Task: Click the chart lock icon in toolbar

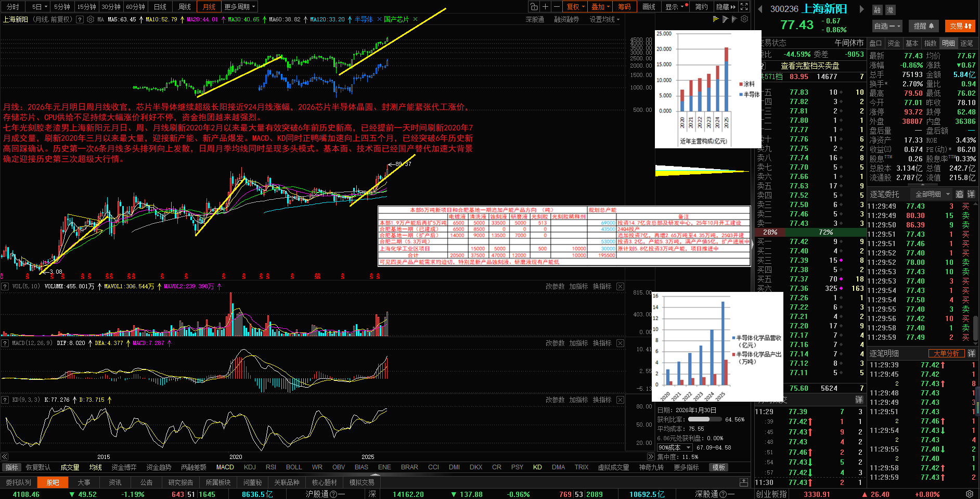Action: click(534, 7)
